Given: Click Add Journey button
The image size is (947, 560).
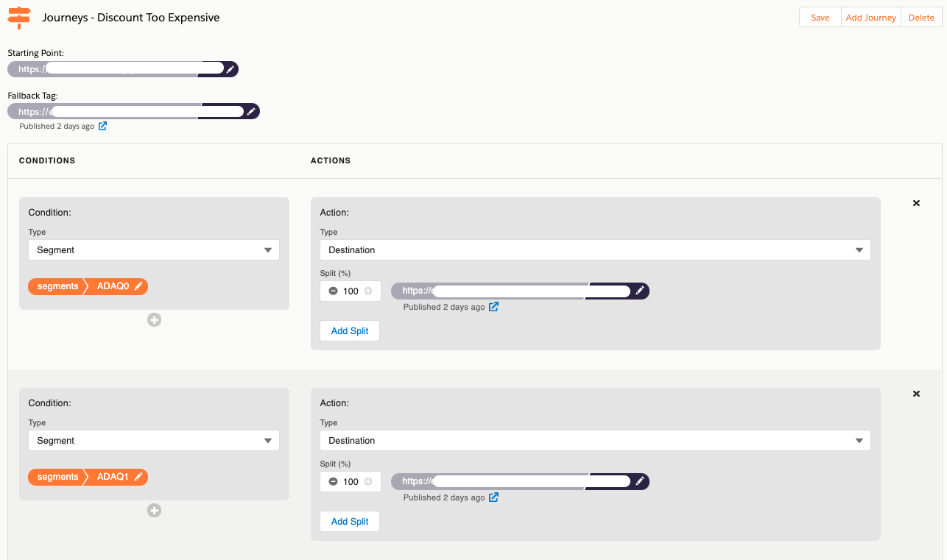Looking at the screenshot, I should point(870,18).
